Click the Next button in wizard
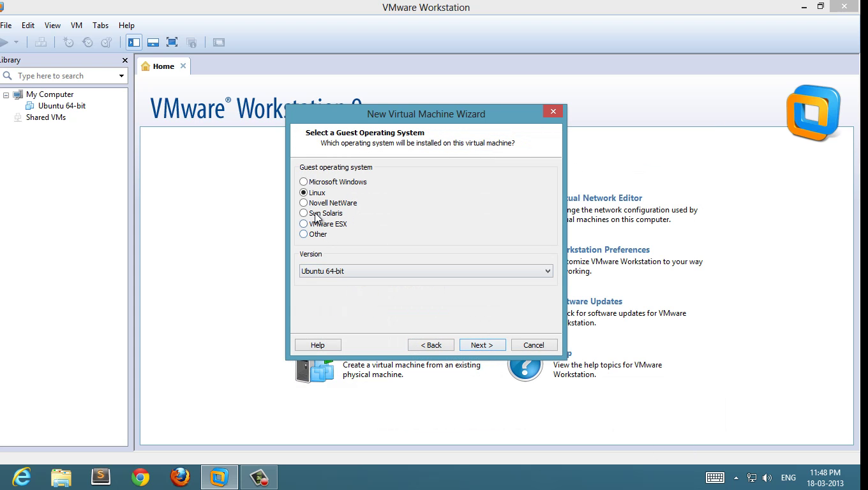Image resolution: width=868 pixels, height=490 pixels. coord(482,345)
